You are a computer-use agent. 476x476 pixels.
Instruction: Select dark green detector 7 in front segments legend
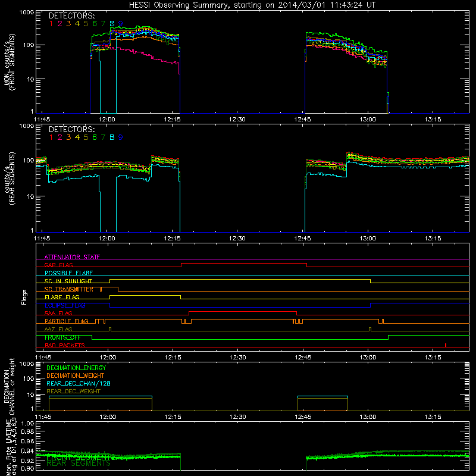pyautogui.click(x=103, y=24)
